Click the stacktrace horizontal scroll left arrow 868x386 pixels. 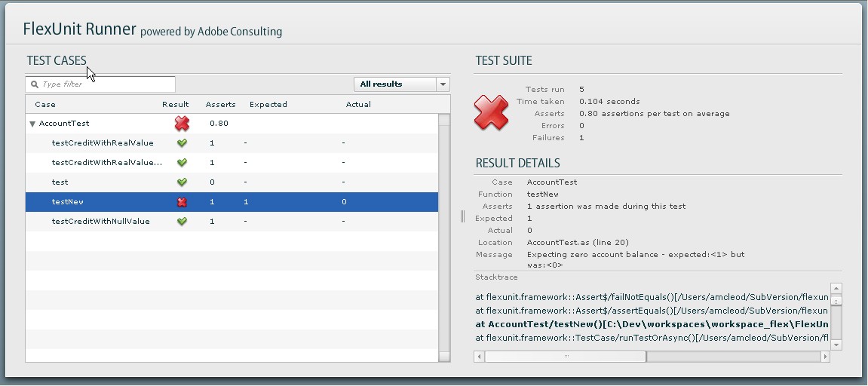pos(480,357)
